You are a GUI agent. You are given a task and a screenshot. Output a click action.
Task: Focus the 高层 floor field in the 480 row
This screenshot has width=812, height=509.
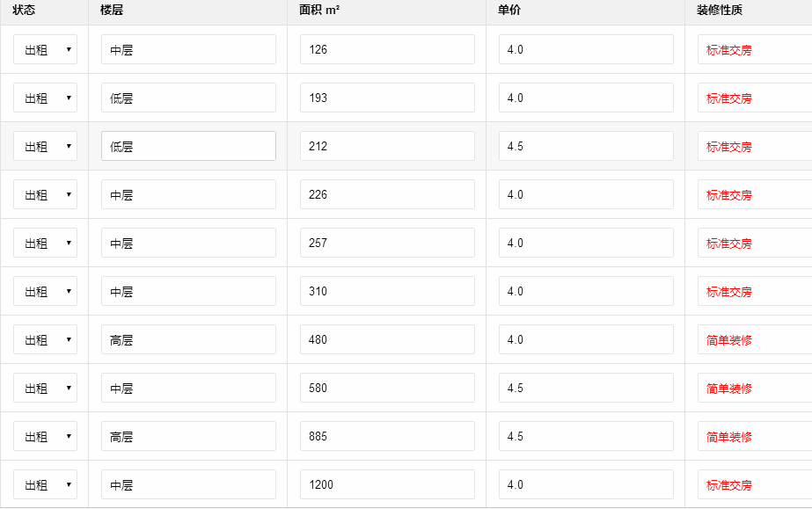[x=188, y=340]
